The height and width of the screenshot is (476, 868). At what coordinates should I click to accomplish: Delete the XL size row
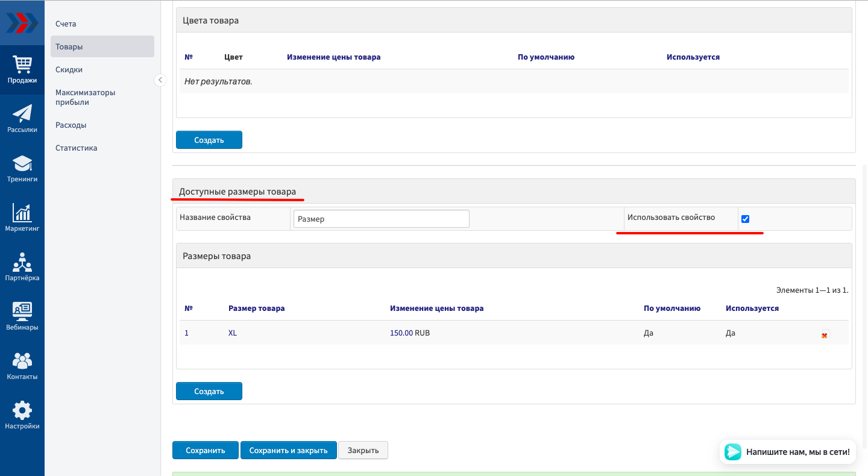click(824, 335)
